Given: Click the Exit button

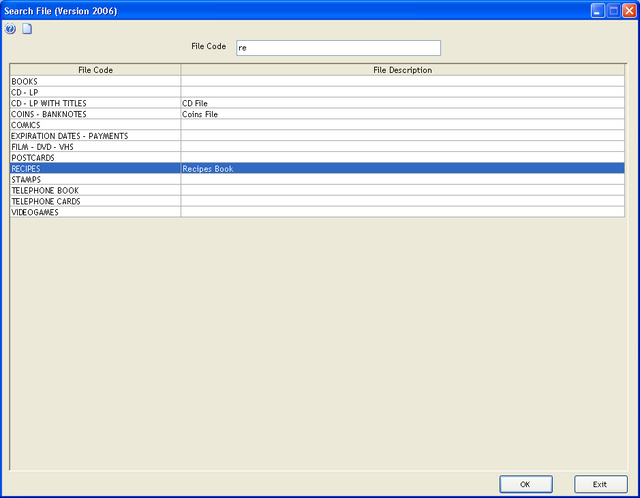Looking at the screenshot, I should pyautogui.click(x=600, y=484).
